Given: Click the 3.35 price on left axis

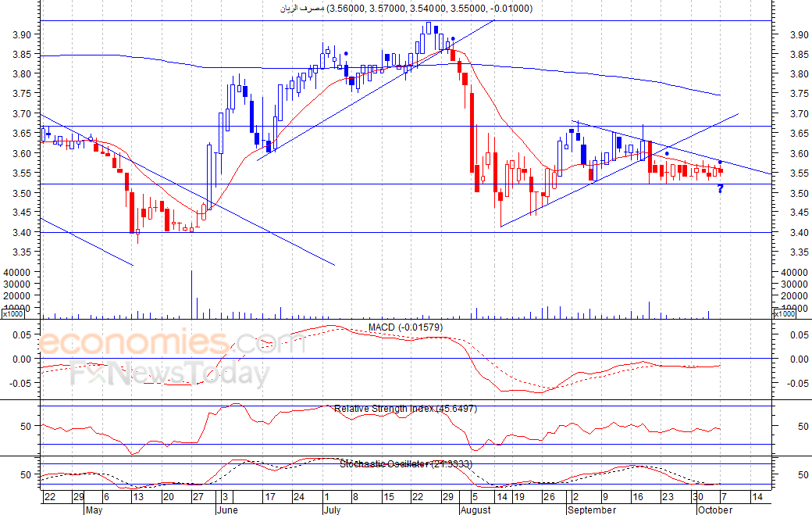Looking at the screenshot, I should point(23,252).
